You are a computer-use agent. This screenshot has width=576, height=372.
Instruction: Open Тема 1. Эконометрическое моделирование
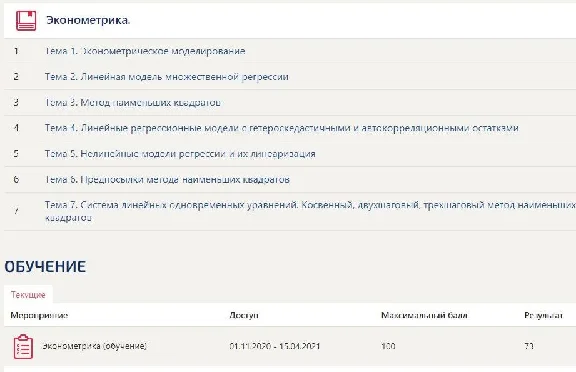145,51
